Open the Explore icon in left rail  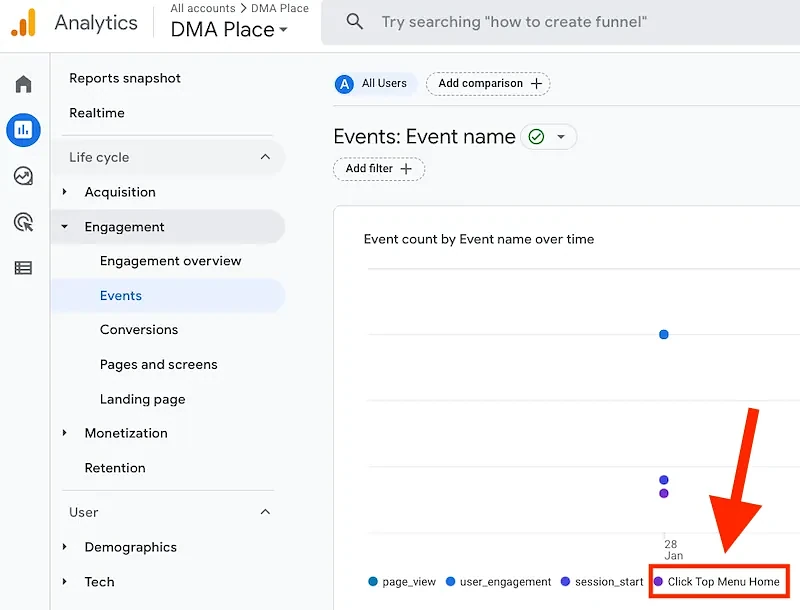tap(23, 176)
